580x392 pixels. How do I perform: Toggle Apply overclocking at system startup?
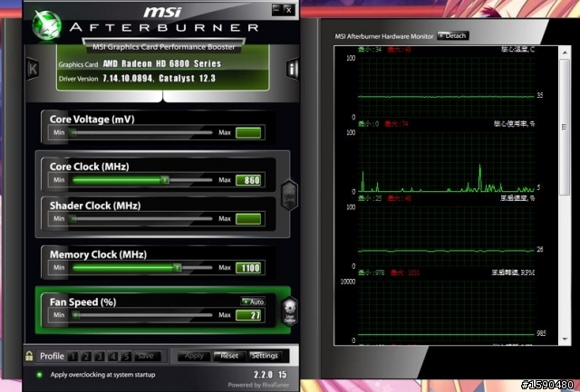tap(40, 375)
